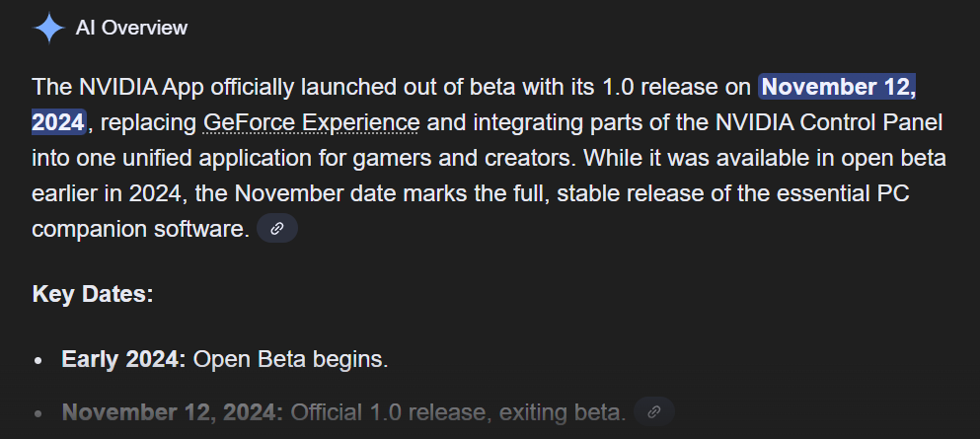Viewport: 980px width, 439px height.
Task: Click the "AI Overview" heading label
Action: 131,29
